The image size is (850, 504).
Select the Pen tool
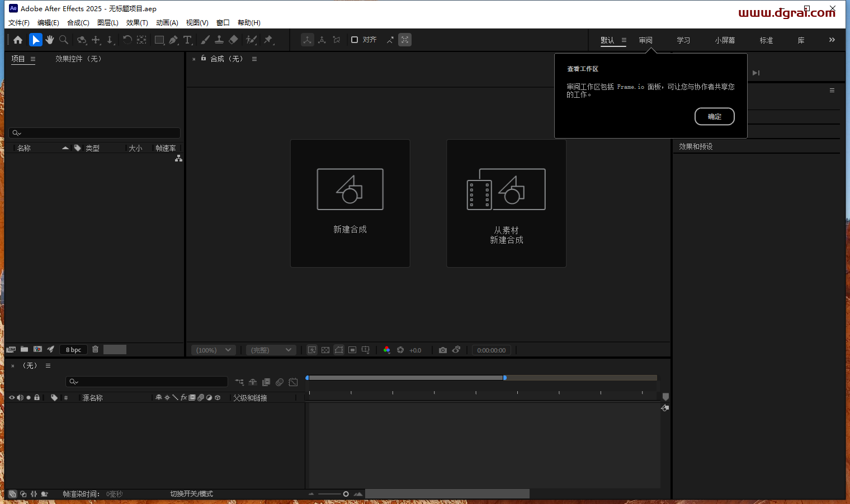tap(174, 40)
